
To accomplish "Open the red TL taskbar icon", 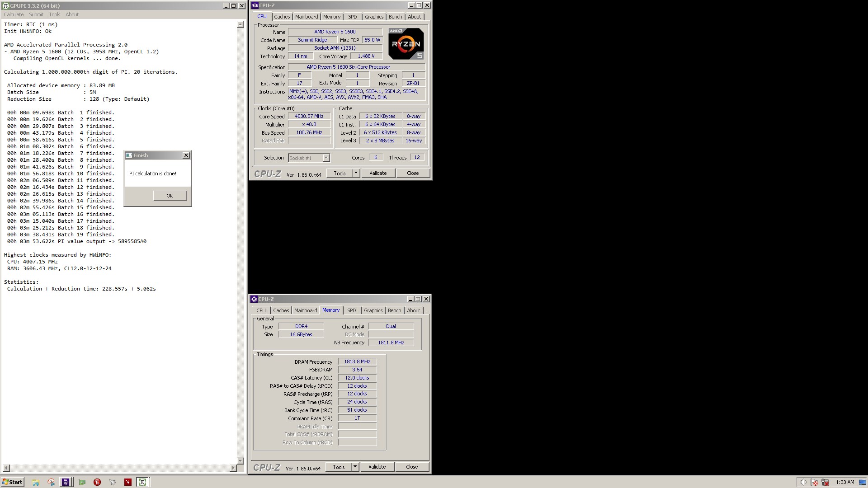I will (x=97, y=482).
